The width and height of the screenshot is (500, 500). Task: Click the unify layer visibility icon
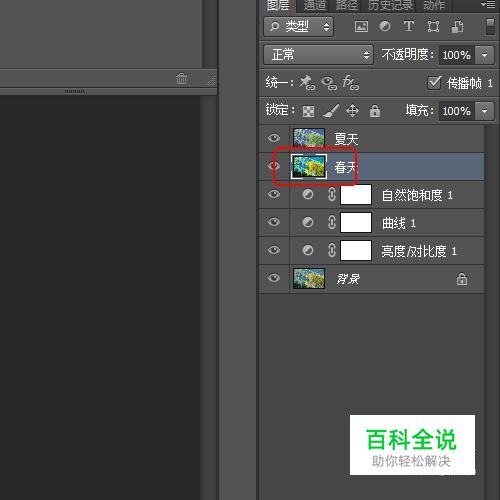pyautogui.click(x=329, y=83)
